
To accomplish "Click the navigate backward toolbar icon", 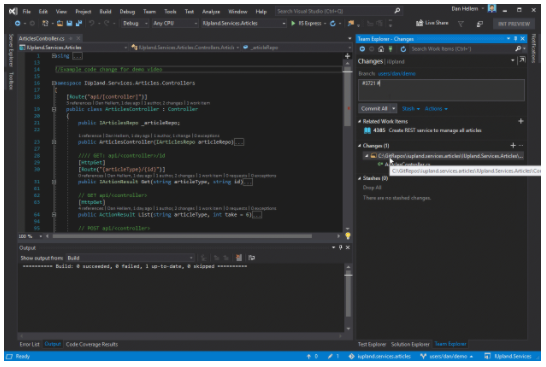I will coord(17,23).
